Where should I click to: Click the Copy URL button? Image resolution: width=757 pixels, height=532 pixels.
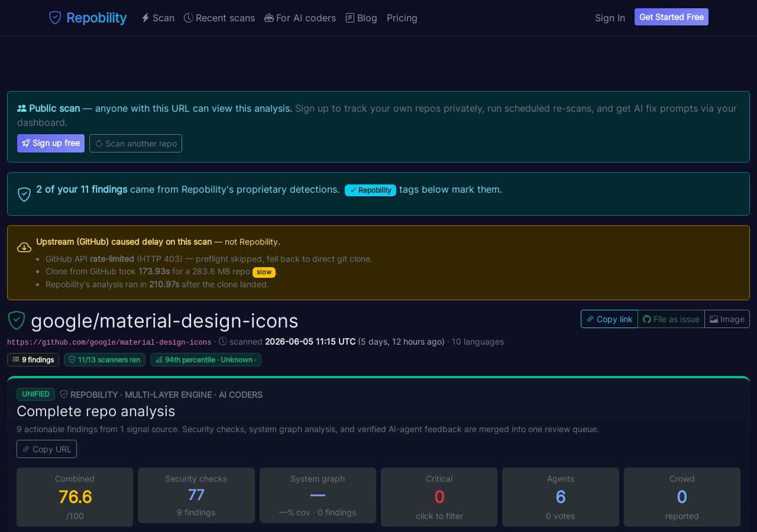[x=47, y=449]
